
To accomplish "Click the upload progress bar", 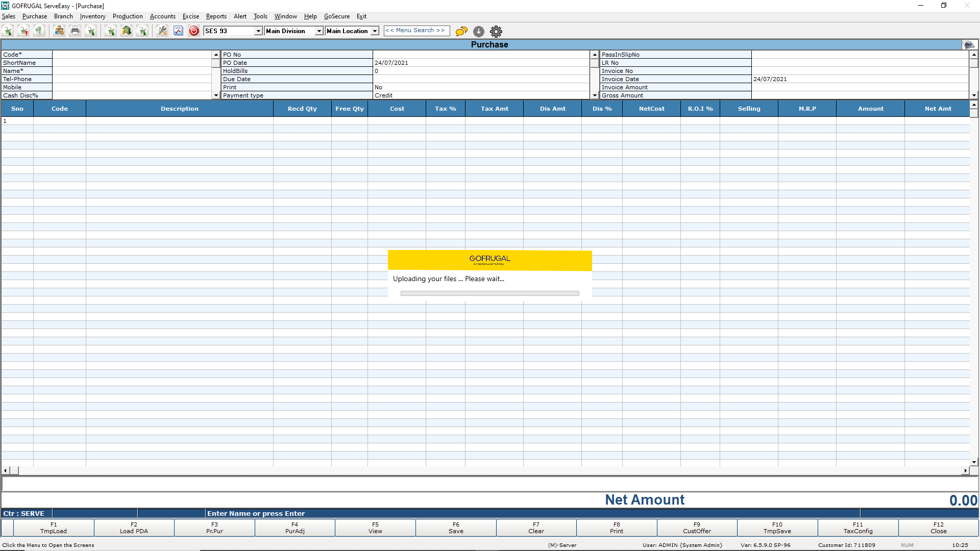I will tap(489, 293).
